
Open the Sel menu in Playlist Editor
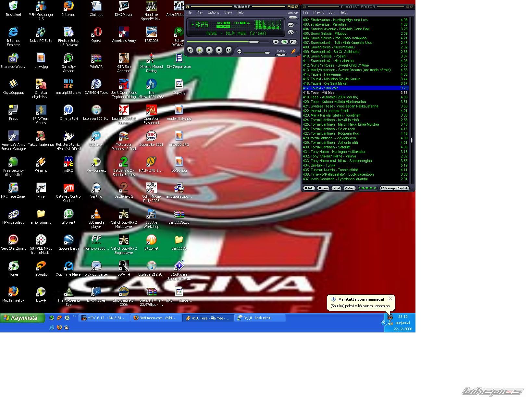tap(336, 188)
